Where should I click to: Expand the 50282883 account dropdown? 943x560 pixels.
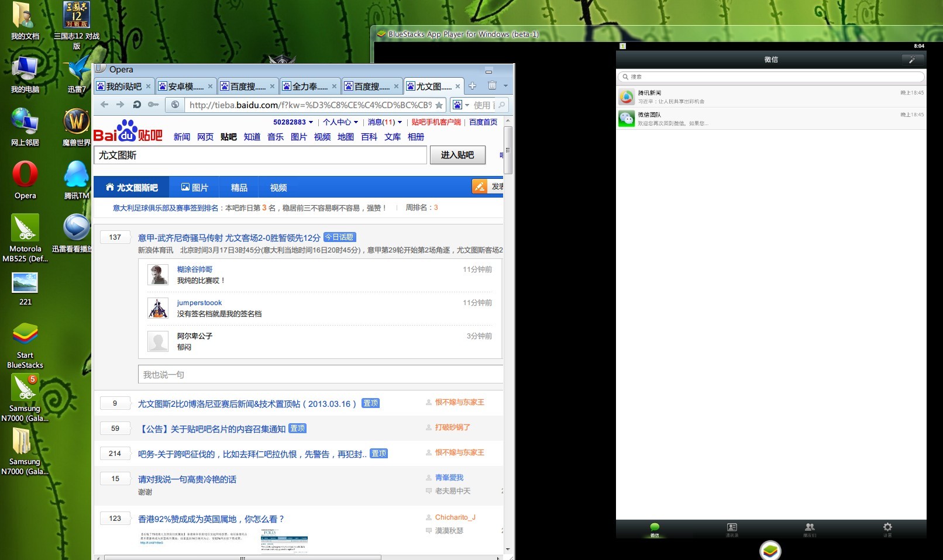311,122
